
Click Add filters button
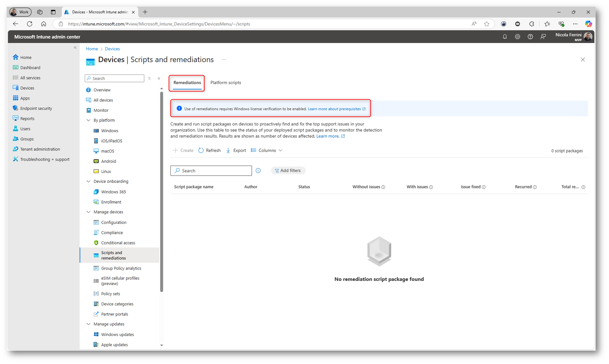coord(288,171)
